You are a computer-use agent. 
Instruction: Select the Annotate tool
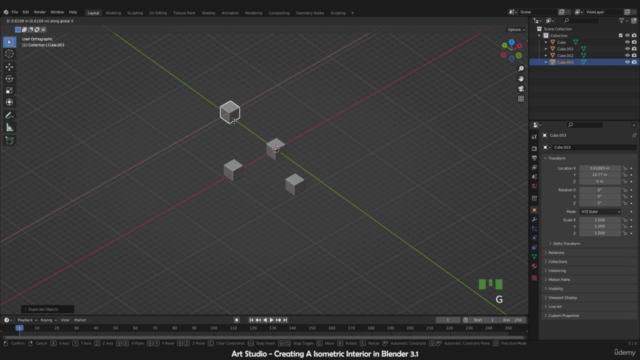[9, 116]
